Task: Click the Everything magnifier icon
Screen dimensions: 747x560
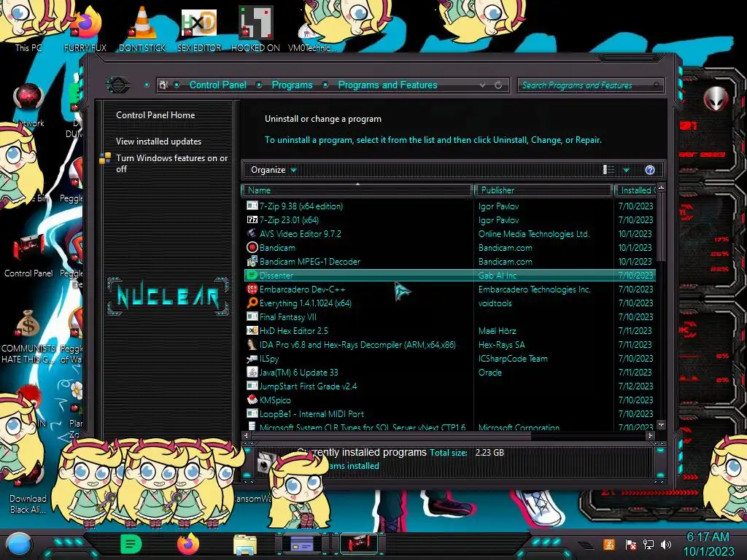Action: 252,303
